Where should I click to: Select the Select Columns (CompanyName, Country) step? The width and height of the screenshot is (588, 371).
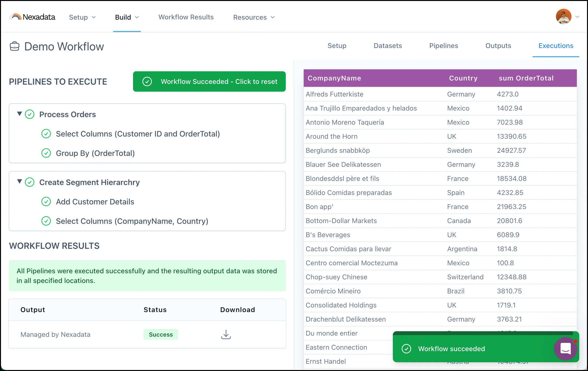click(x=132, y=221)
